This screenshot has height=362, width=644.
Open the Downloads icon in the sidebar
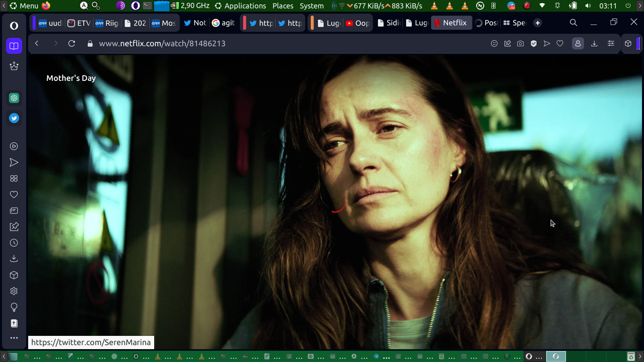click(14, 259)
